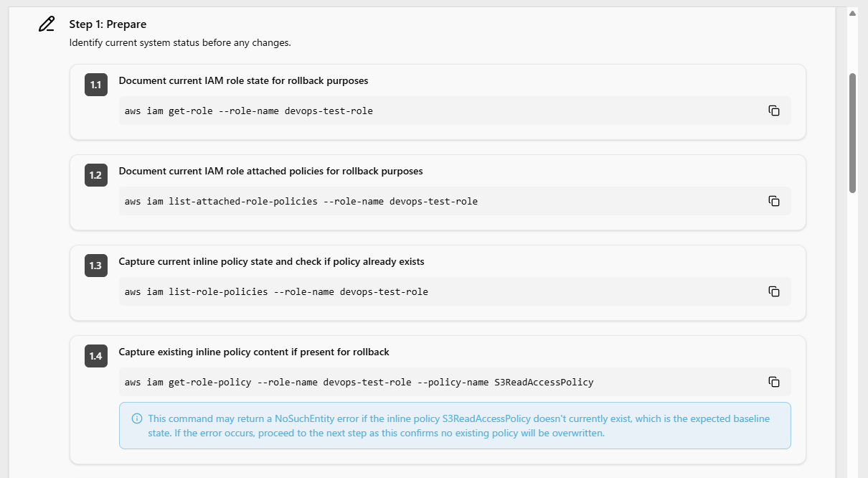Click the blue NoSuchEntity error note text
Viewport: 868px width, 478px height.
click(458, 426)
